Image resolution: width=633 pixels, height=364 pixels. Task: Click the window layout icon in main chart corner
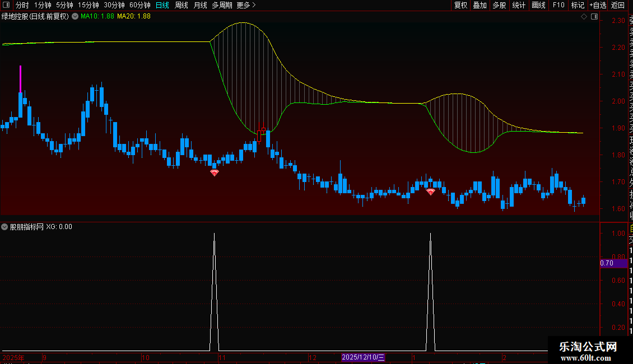pos(594,17)
